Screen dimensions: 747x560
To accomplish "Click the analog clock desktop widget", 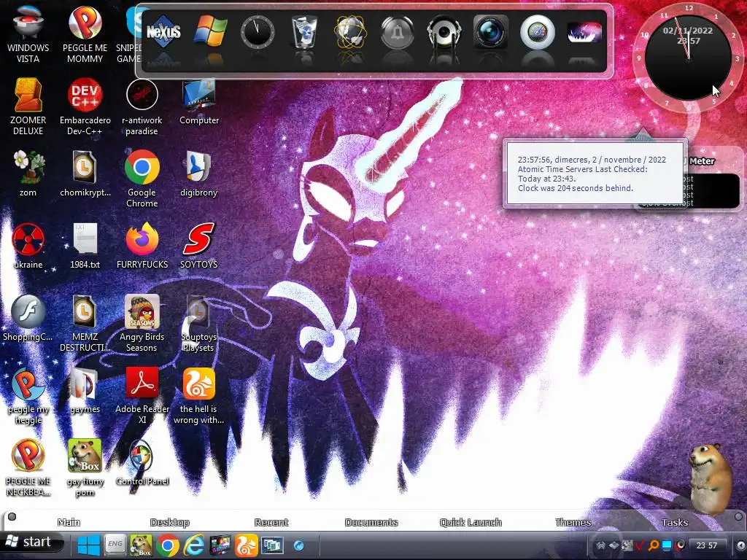I will coord(688,57).
